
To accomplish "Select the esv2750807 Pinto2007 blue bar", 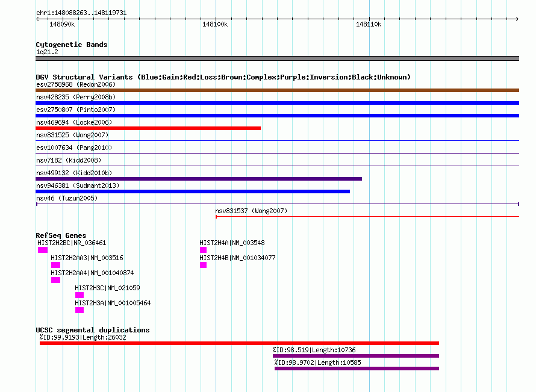I will [277, 116].
